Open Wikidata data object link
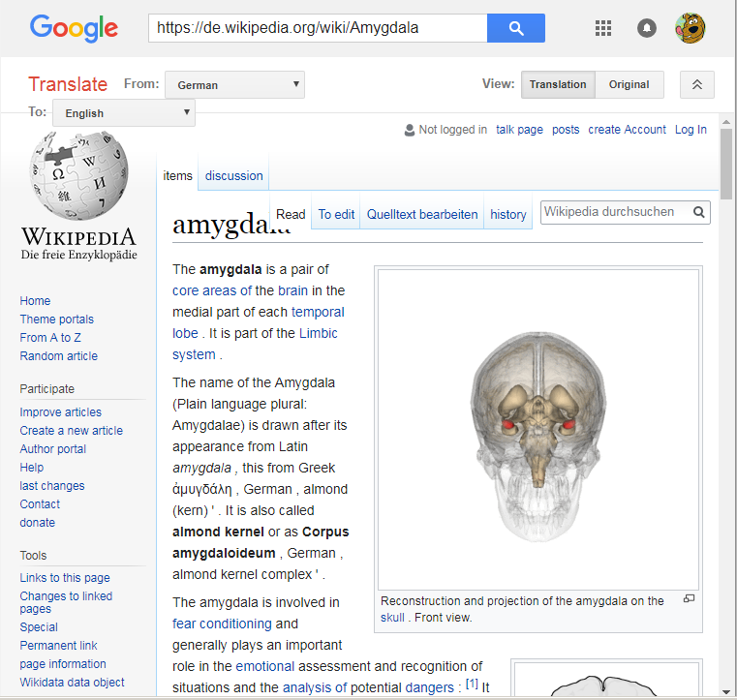 pyautogui.click(x=72, y=683)
